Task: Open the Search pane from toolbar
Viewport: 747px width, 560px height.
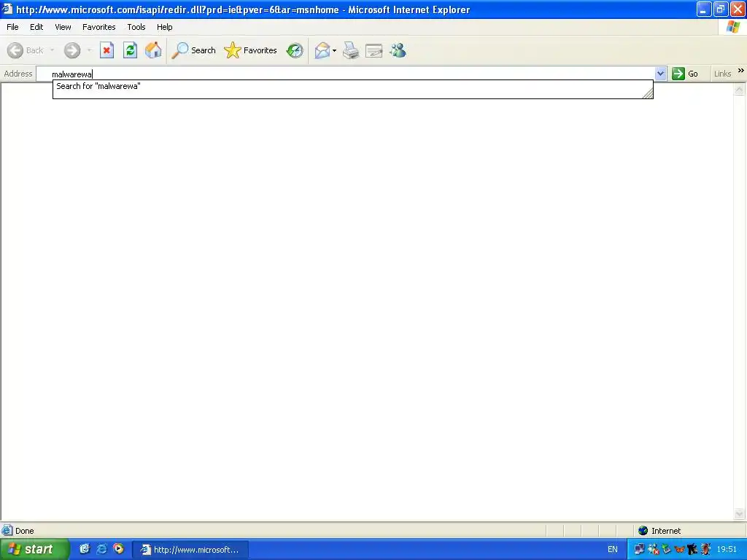Action: click(193, 50)
